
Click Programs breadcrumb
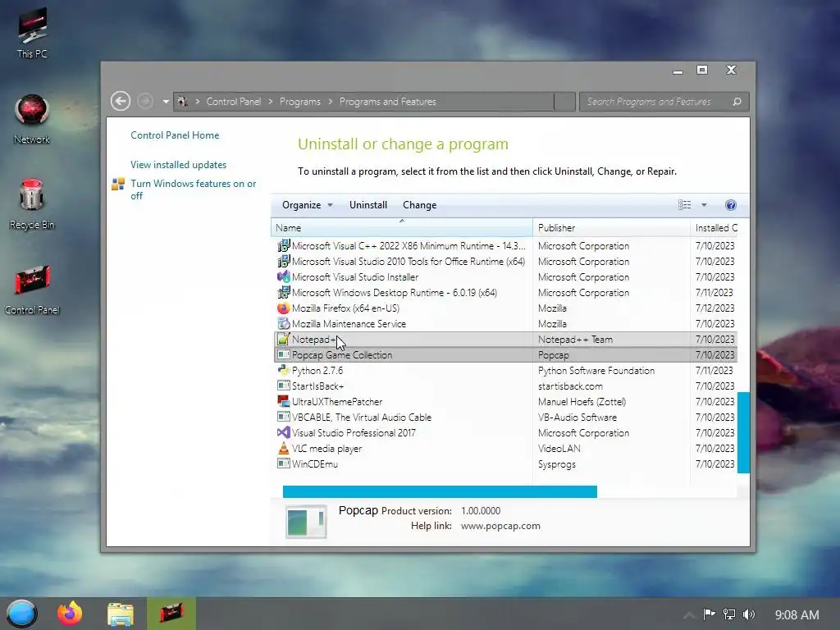click(x=300, y=101)
